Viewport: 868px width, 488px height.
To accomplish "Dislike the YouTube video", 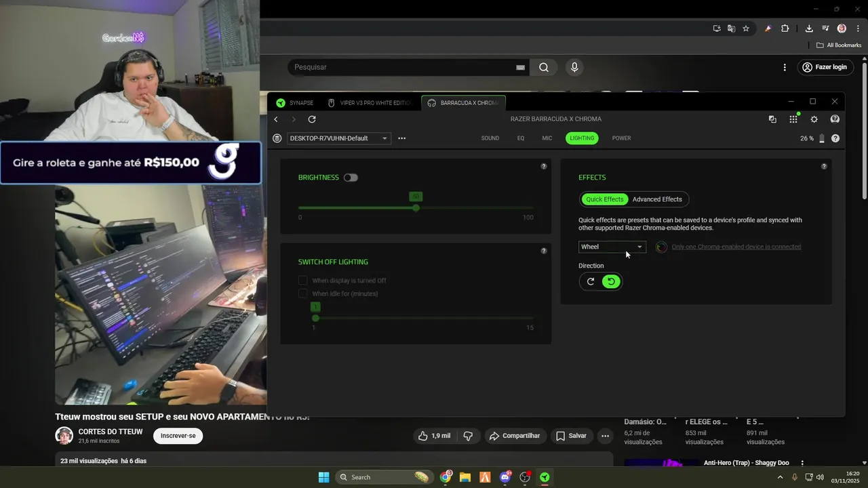I will 468,436.
